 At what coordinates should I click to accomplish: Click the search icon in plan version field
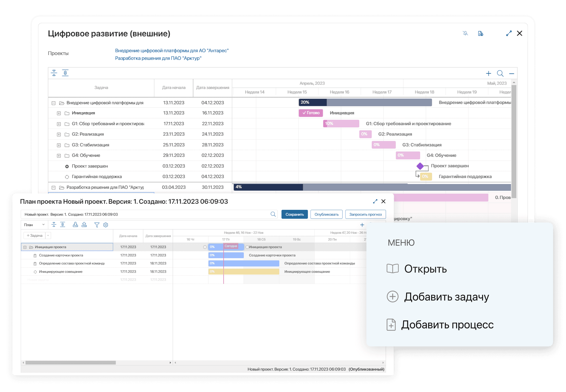coord(273,214)
